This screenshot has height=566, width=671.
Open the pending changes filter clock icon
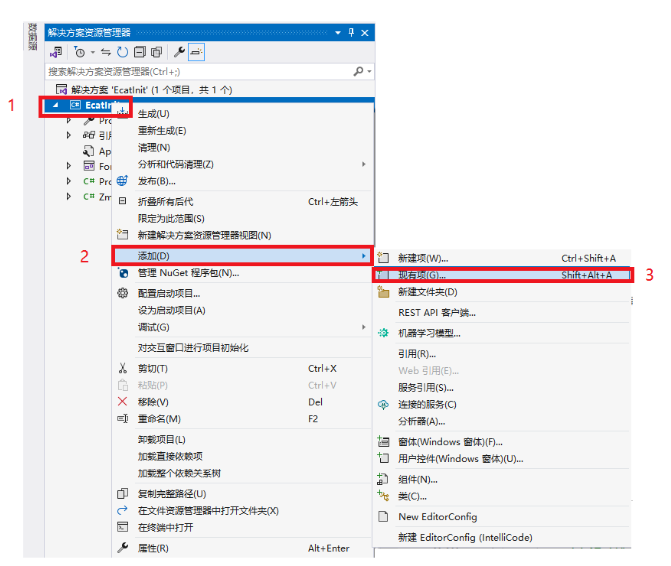point(79,52)
